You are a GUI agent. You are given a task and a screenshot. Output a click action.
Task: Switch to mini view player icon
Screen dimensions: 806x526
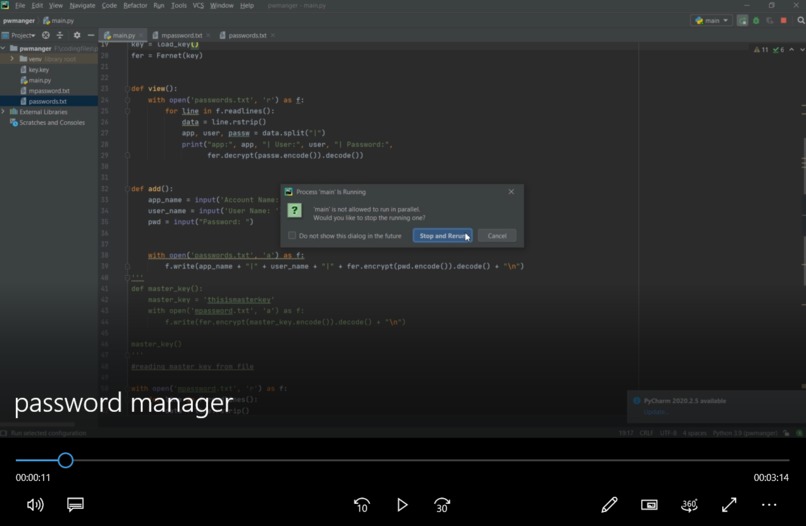tap(649, 505)
